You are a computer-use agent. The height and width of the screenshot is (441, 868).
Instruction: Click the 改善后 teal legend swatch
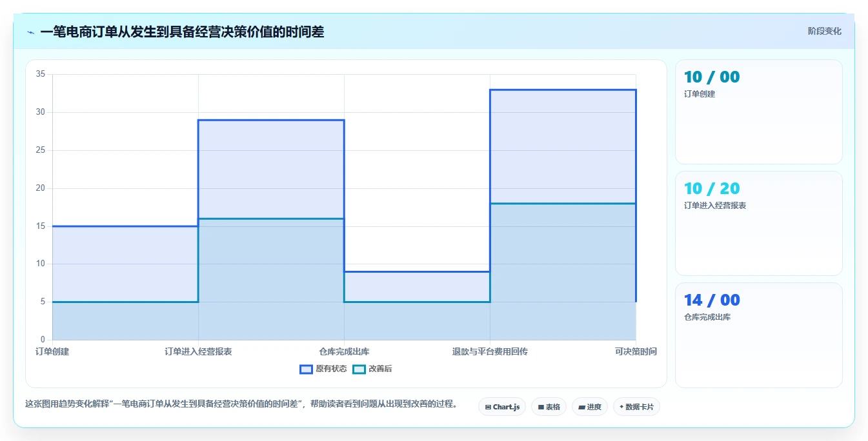pos(359,369)
